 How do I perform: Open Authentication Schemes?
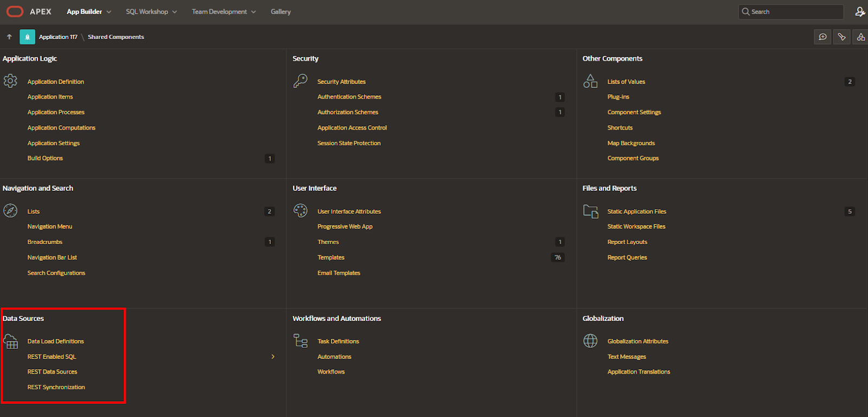pos(349,97)
